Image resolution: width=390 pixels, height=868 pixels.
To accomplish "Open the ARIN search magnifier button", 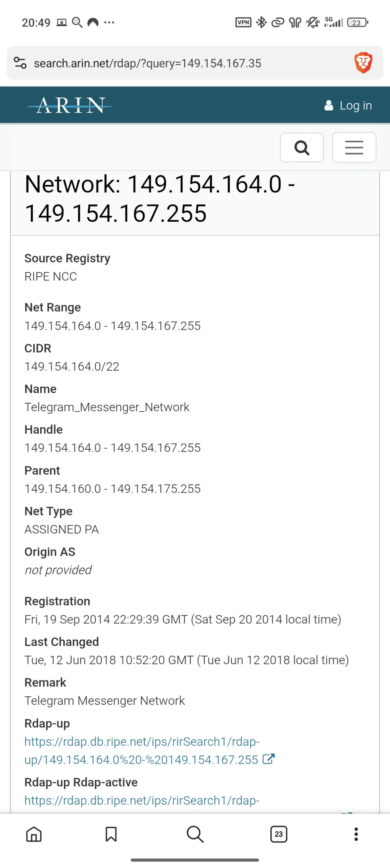I will tap(301, 147).
